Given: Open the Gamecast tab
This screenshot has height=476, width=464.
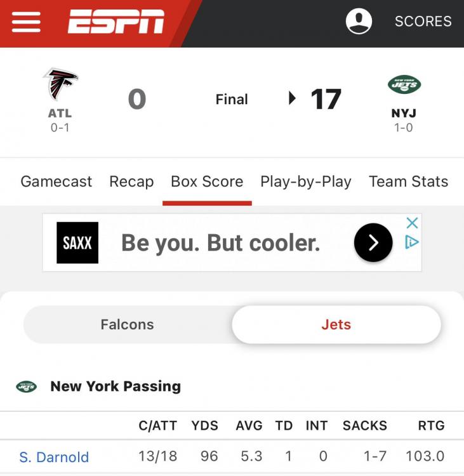Looking at the screenshot, I should pos(56,182).
